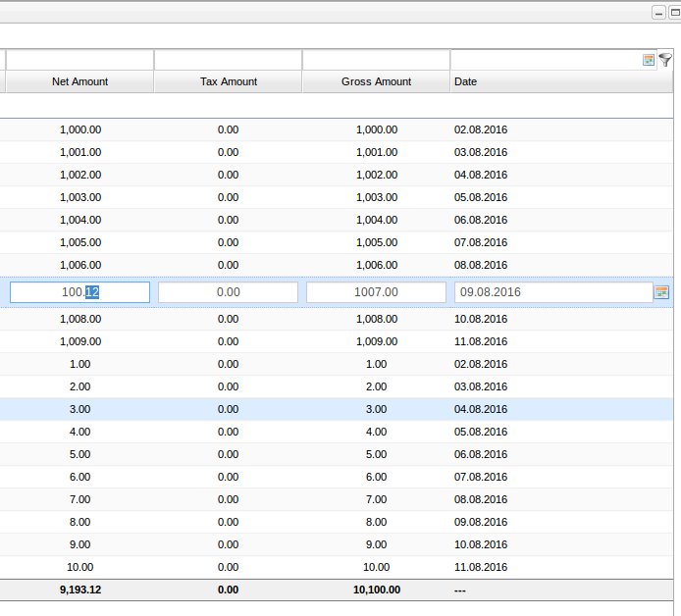Select Tax Amount 0.00 in the 1,003.00 row
The width and height of the screenshot is (681, 616).
[x=228, y=197]
